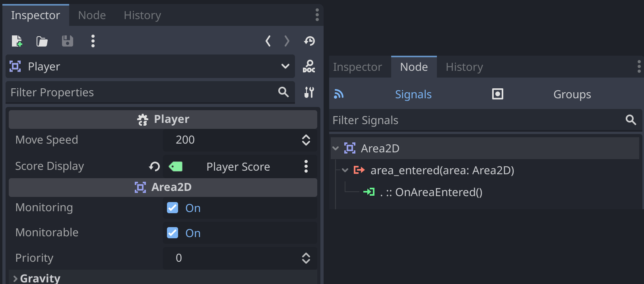Save the current resource
This screenshot has width=644, height=284.
point(67,41)
